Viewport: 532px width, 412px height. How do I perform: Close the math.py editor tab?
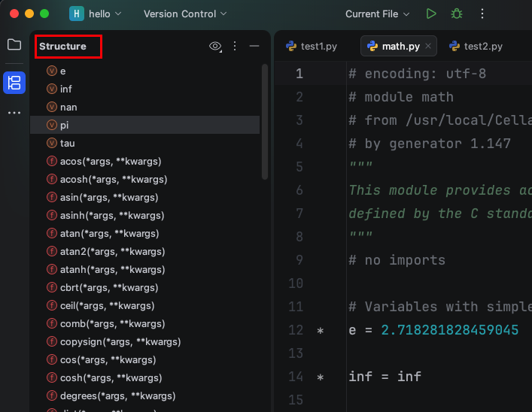[428, 47]
